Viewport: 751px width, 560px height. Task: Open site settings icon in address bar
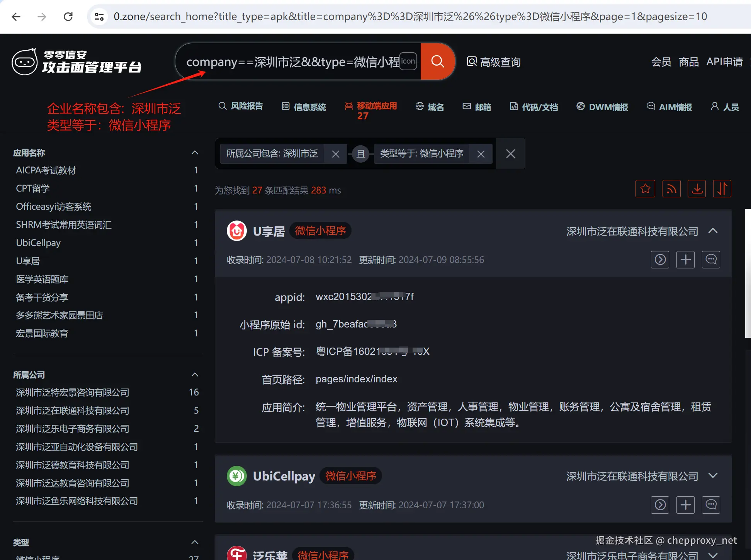click(99, 17)
